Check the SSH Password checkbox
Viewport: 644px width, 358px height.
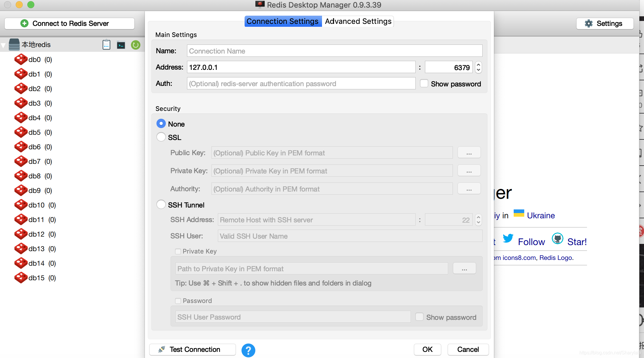coord(178,301)
